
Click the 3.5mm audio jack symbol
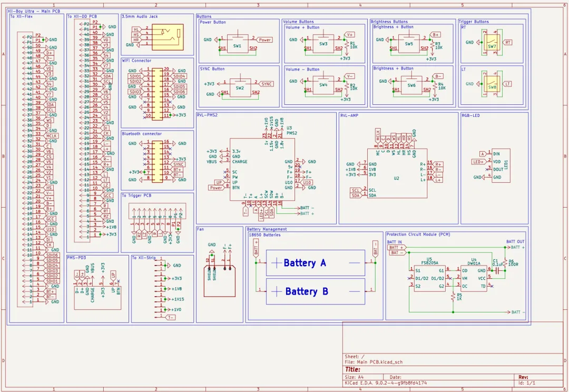(x=168, y=37)
